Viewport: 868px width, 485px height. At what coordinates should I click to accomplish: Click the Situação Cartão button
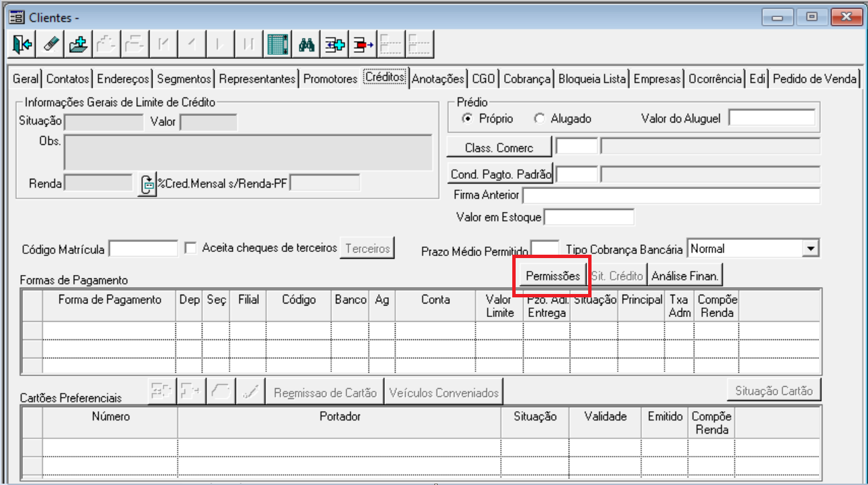point(773,391)
